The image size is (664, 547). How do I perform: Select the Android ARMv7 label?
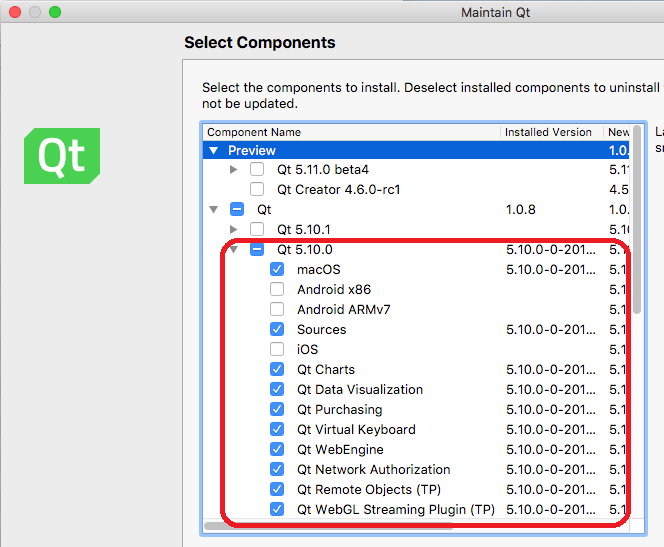[343, 309]
